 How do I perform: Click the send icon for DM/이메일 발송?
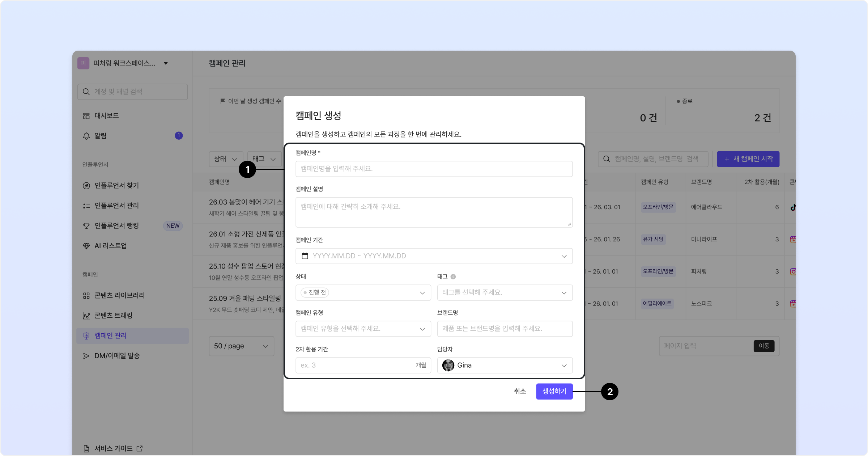pyautogui.click(x=86, y=356)
